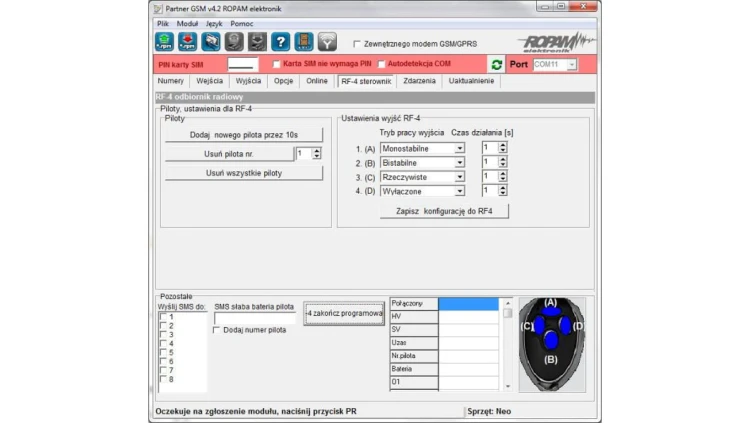Enable Zewnętrznego modem GSM/GPRS checkbox

pos(357,44)
